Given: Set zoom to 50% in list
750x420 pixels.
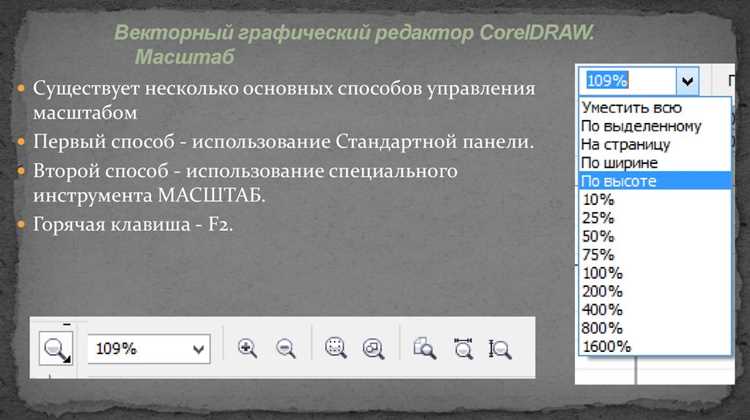Looking at the screenshot, I should 655,236.
